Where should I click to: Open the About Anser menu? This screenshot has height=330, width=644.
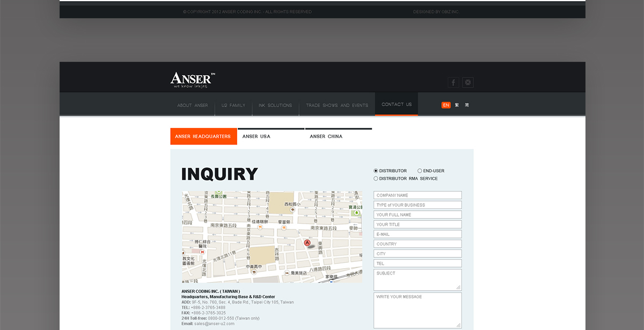pyautogui.click(x=193, y=105)
